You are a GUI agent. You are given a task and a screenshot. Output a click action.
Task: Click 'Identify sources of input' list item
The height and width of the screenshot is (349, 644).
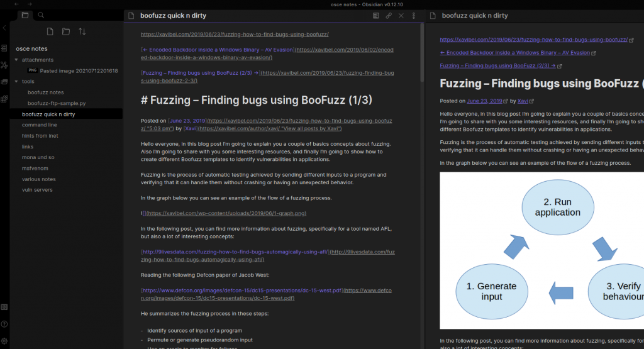[x=195, y=331]
